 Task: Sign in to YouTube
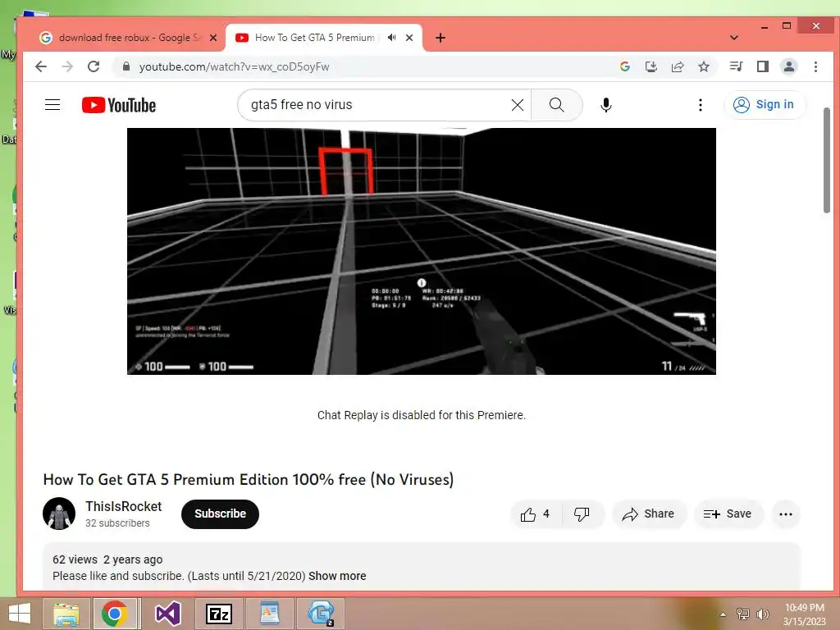coord(764,104)
